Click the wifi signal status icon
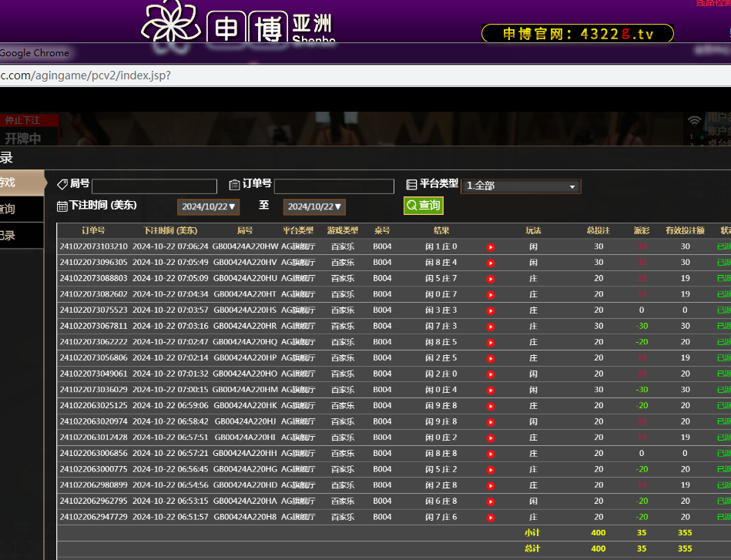 695,121
